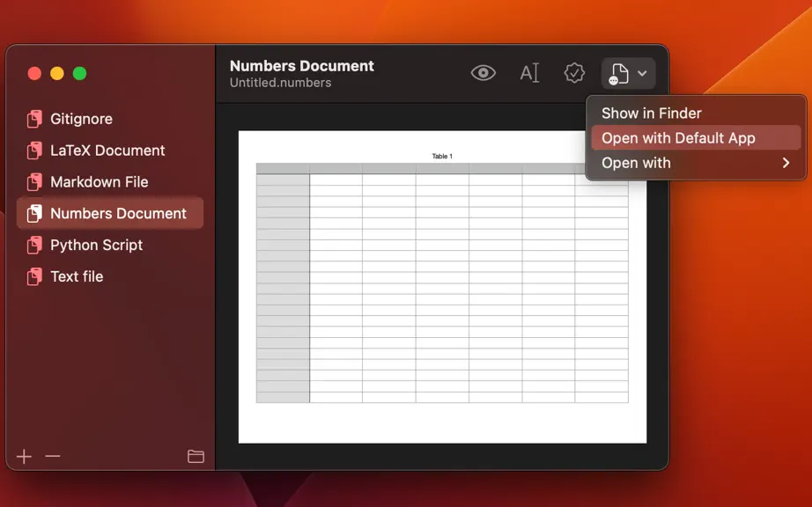The image size is (812, 507).
Task: Open the Open with submenu
Action: click(x=696, y=163)
